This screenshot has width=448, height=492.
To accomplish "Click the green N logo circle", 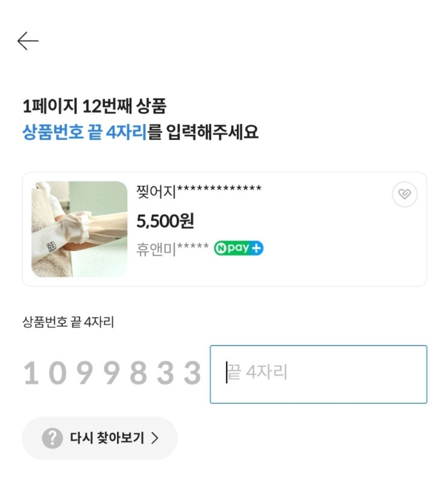I will 221,248.
